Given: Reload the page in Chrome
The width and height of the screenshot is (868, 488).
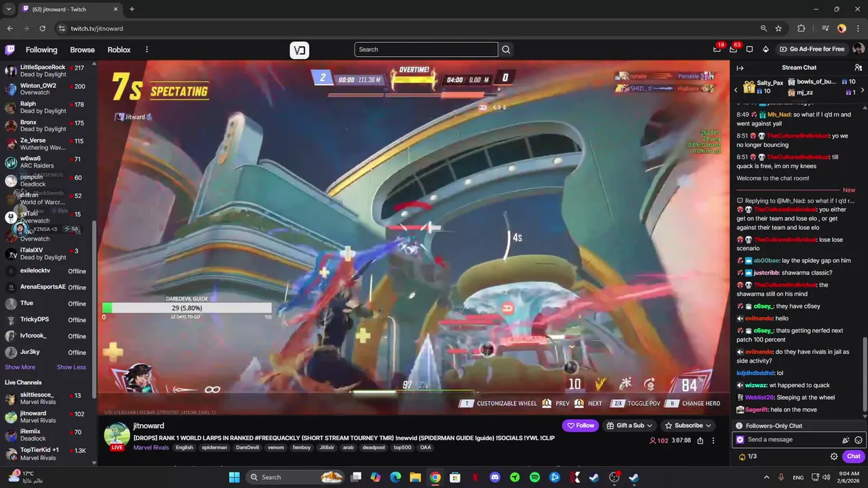Looking at the screenshot, I should pyautogui.click(x=42, y=28).
